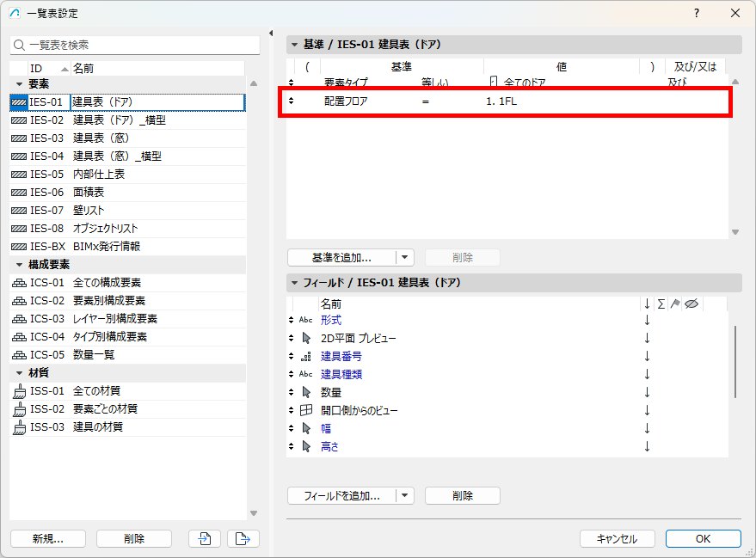Click the schedule list scroll up arrow
The height and width of the screenshot is (558, 756).
click(254, 84)
